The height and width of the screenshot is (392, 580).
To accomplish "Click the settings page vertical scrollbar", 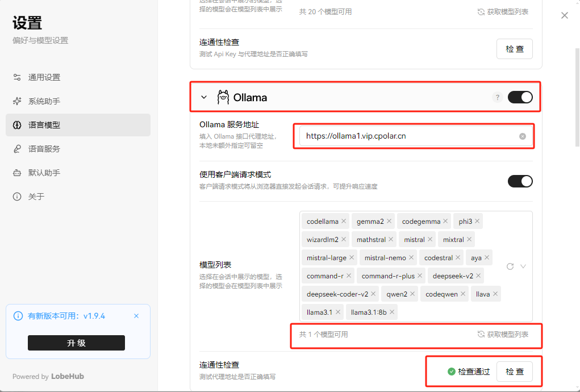I will [577, 97].
